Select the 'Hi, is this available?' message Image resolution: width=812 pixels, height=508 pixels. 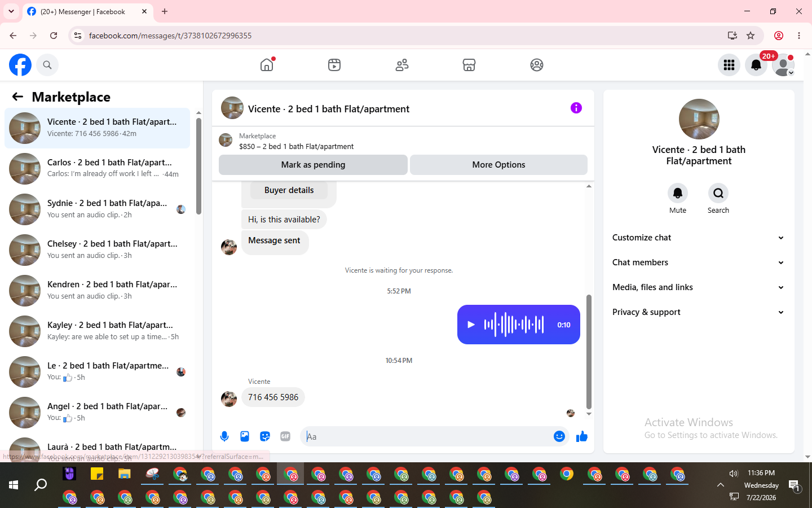pyautogui.click(x=284, y=220)
